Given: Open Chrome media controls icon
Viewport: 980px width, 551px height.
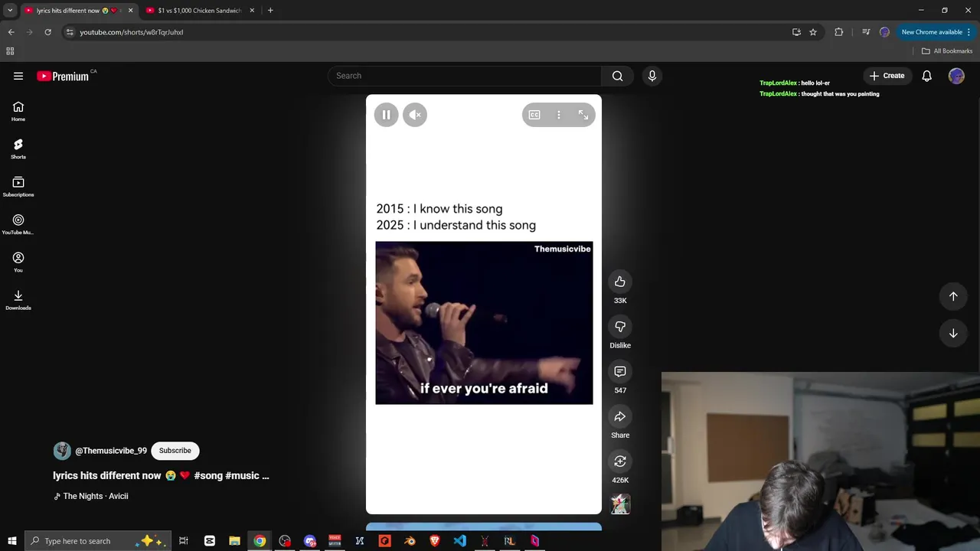Looking at the screenshot, I should [866, 32].
